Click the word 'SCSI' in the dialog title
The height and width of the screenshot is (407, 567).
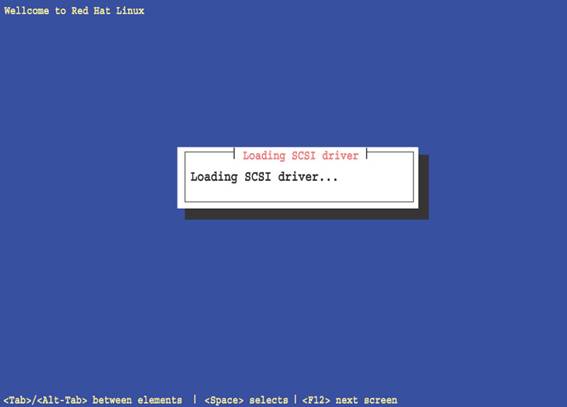(x=303, y=155)
